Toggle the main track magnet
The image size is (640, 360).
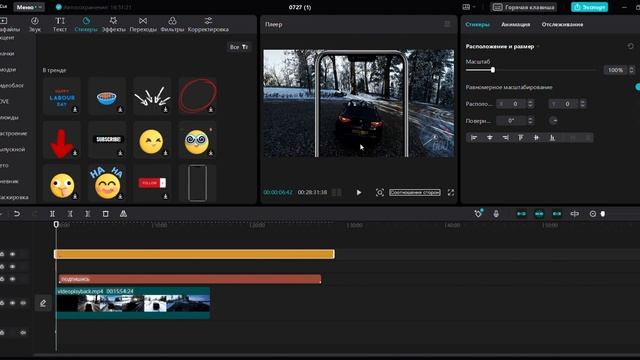521,213
